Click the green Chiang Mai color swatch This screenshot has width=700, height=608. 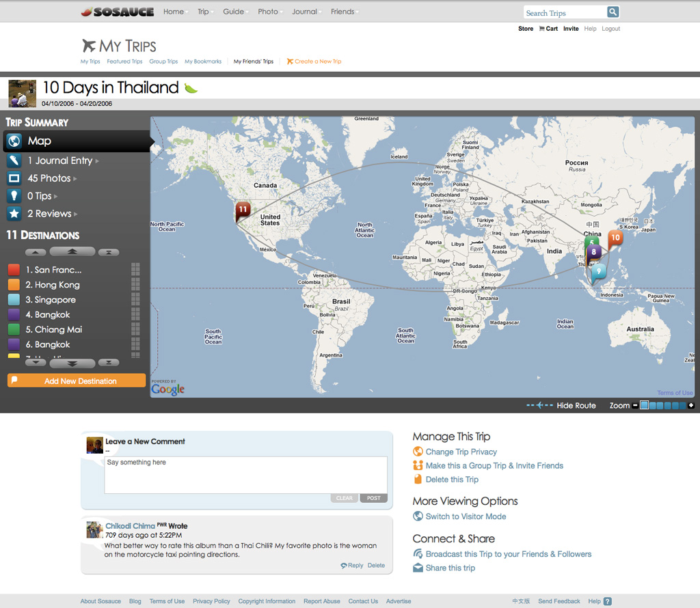click(x=14, y=330)
